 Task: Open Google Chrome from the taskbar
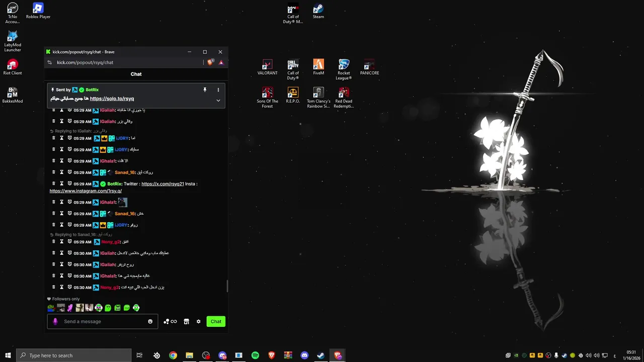coord(173,355)
